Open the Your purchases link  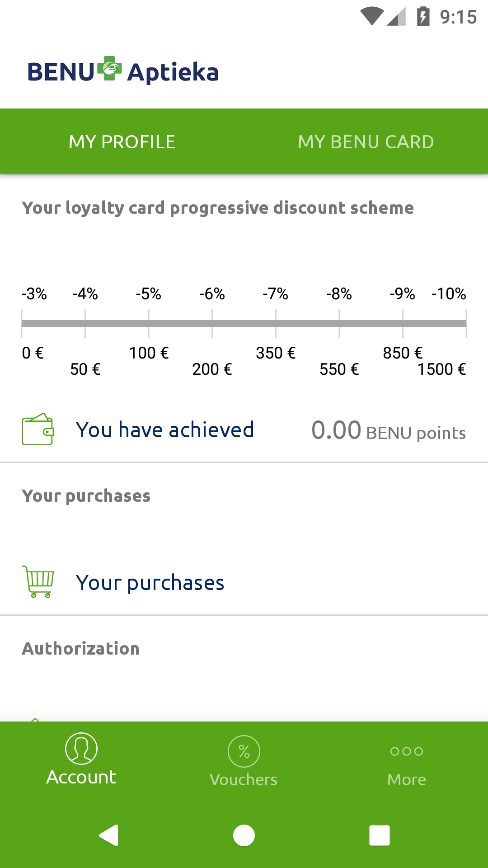150,583
